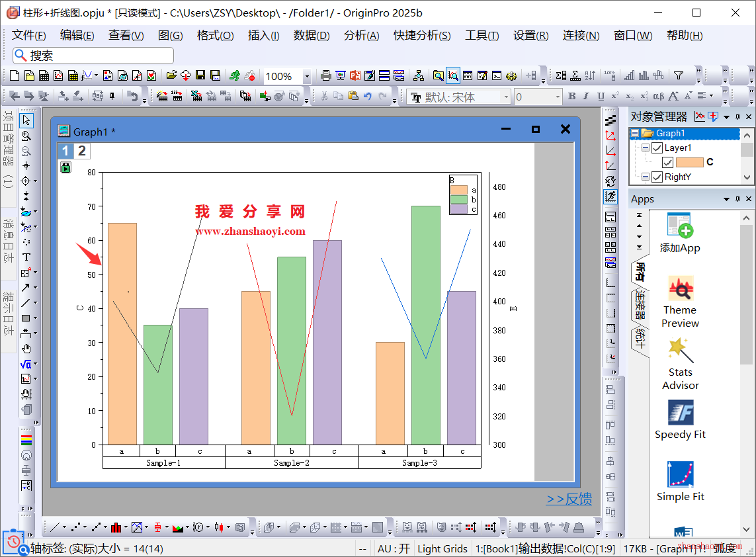Click the orange plot C color swatch
The width and height of the screenshot is (756, 557).
(x=689, y=162)
